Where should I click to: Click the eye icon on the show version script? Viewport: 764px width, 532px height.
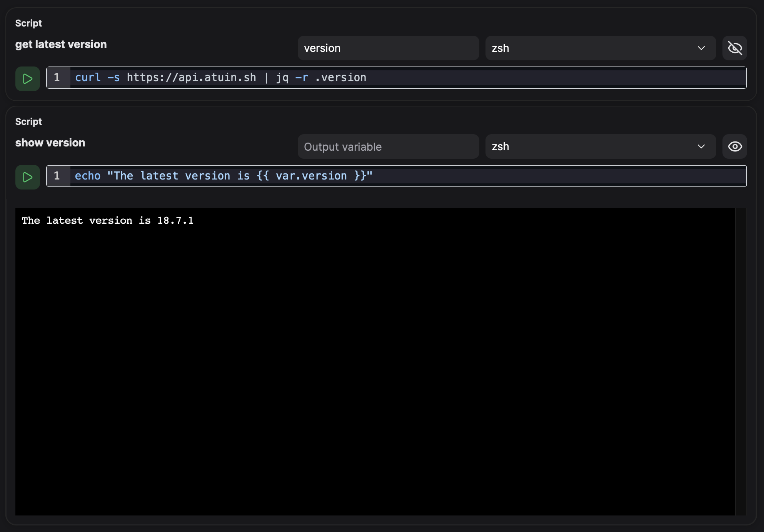[x=735, y=146]
